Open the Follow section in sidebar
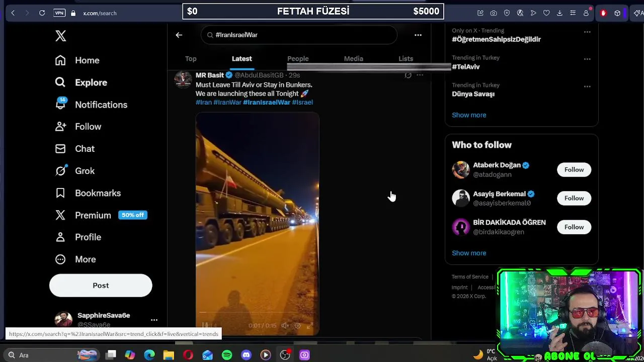 point(78,127)
